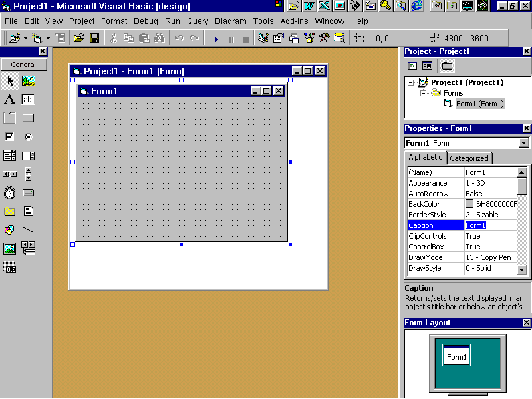The height and width of the screenshot is (399, 532).
Task: Select the Label control tool
Action: tap(9, 99)
